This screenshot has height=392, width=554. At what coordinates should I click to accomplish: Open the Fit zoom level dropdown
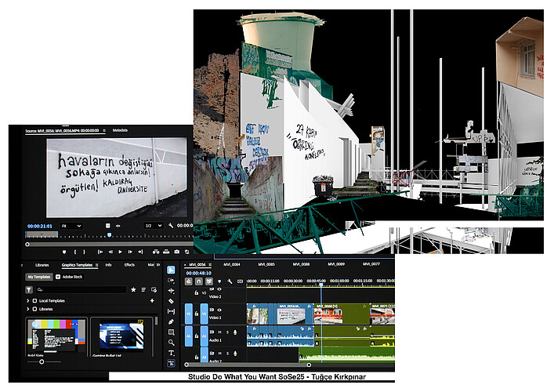point(71,226)
